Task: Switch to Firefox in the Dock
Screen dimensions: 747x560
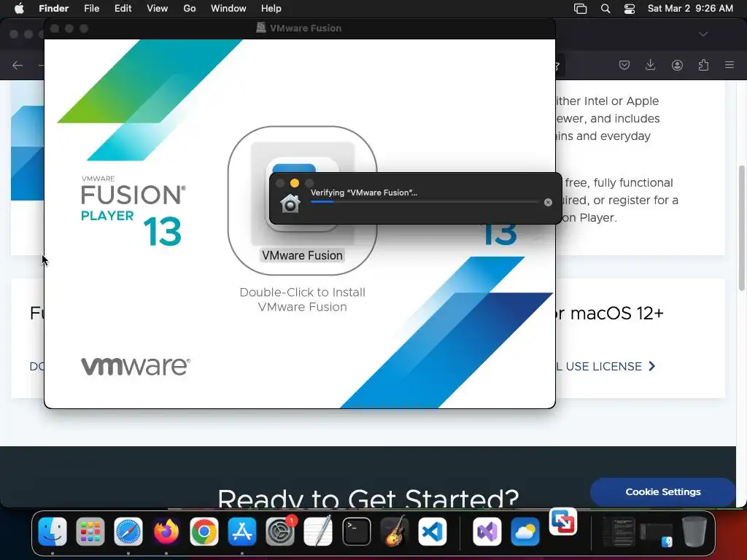Action: tap(166, 531)
